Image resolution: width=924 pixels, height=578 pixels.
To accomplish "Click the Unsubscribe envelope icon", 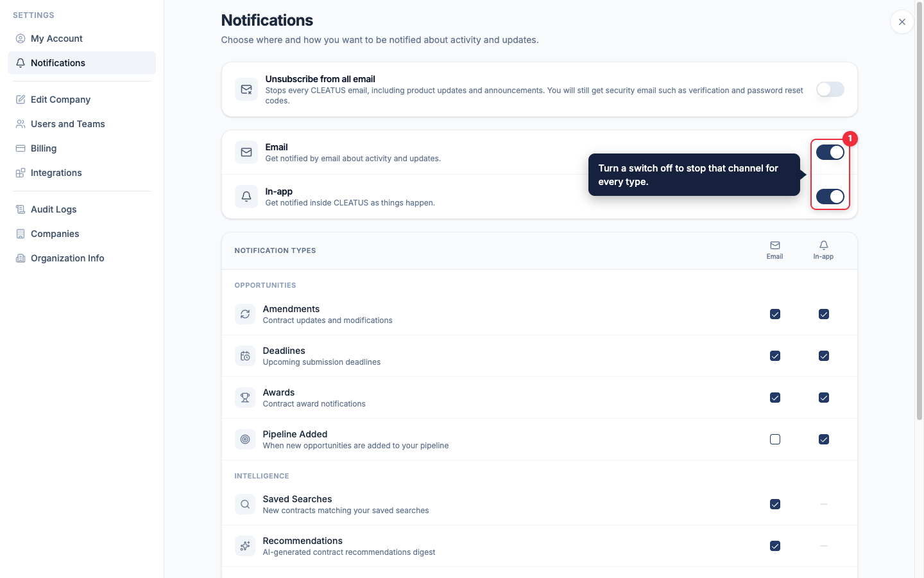I will [246, 89].
